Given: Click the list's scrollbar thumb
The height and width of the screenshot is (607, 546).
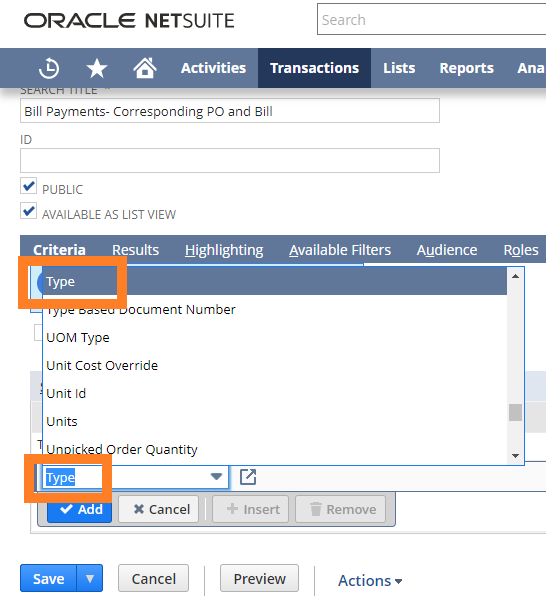Looking at the screenshot, I should [515, 412].
